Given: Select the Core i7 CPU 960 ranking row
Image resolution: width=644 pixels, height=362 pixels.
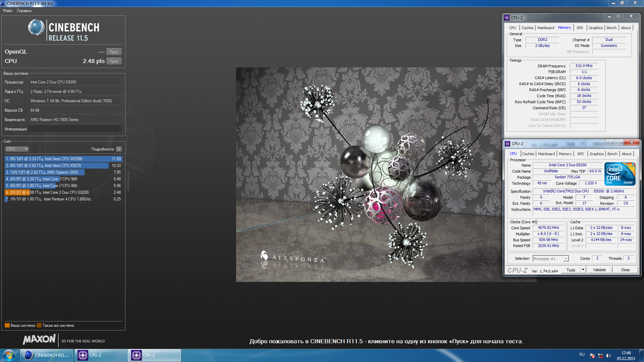Looking at the screenshot, I should (x=63, y=179).
